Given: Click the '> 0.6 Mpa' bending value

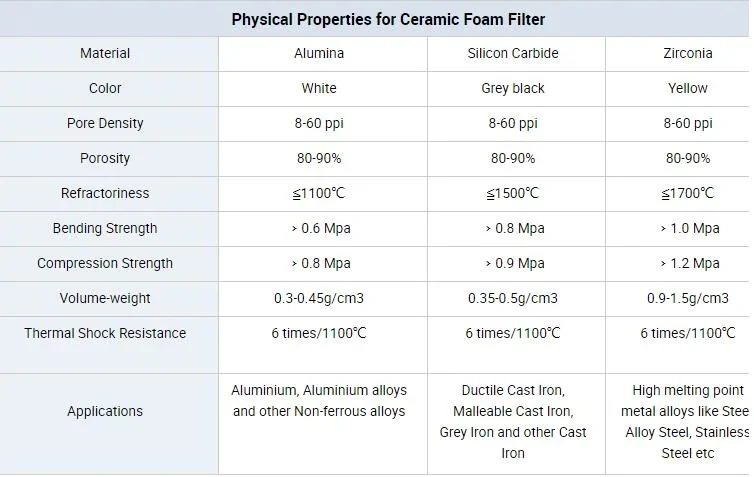Looking at the screenshot, I should coord(319,228).
